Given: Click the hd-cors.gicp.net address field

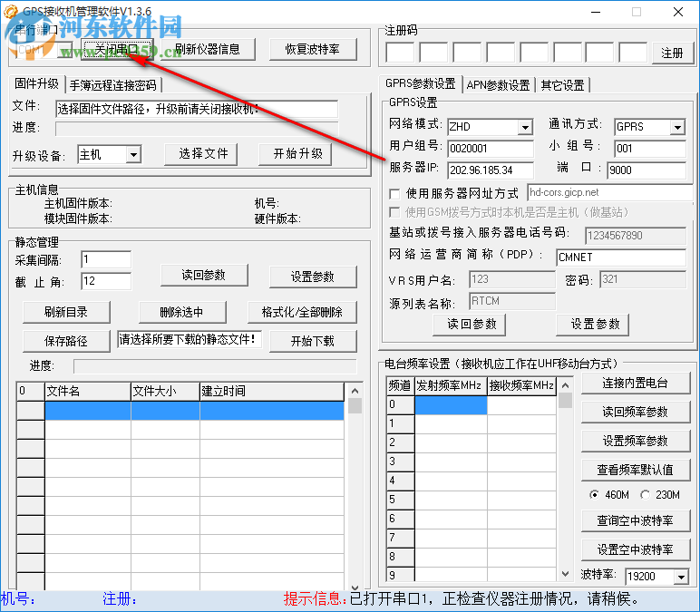Looking at the screenshot, I should (x=610, y=192).
